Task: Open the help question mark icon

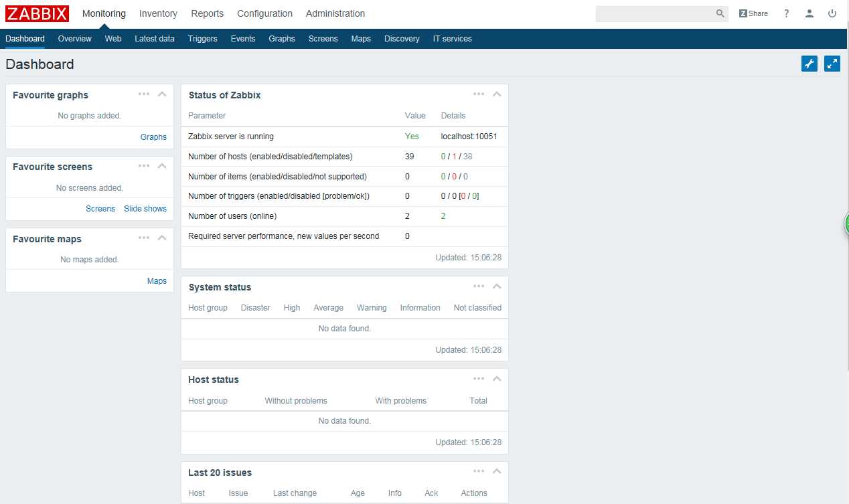Action: pos(787,13)
